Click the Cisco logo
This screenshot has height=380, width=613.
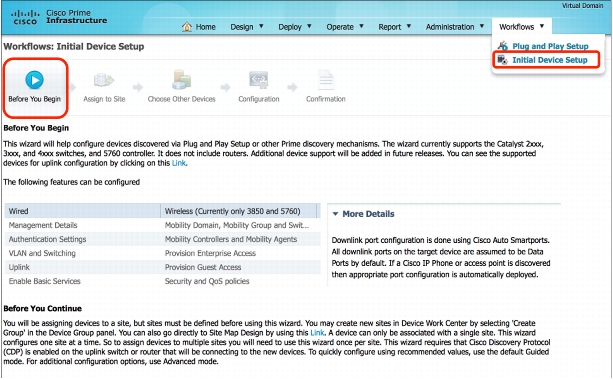coord(25,18)
